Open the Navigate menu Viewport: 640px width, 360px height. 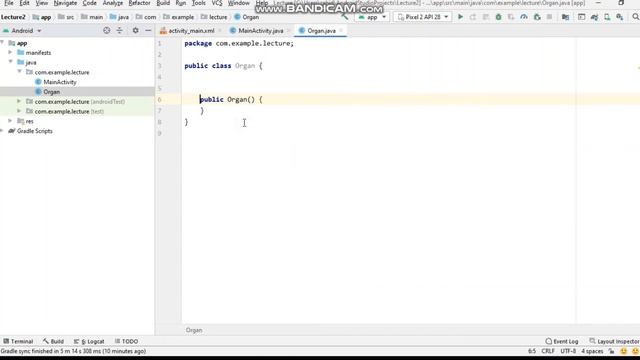point(65,3)
